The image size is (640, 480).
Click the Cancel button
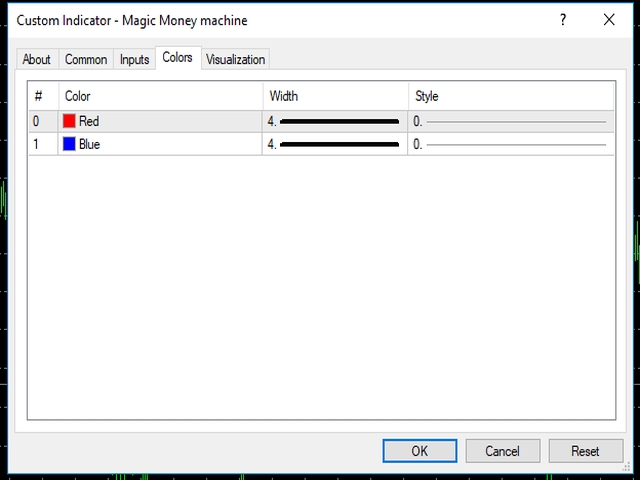click(502, 451)
